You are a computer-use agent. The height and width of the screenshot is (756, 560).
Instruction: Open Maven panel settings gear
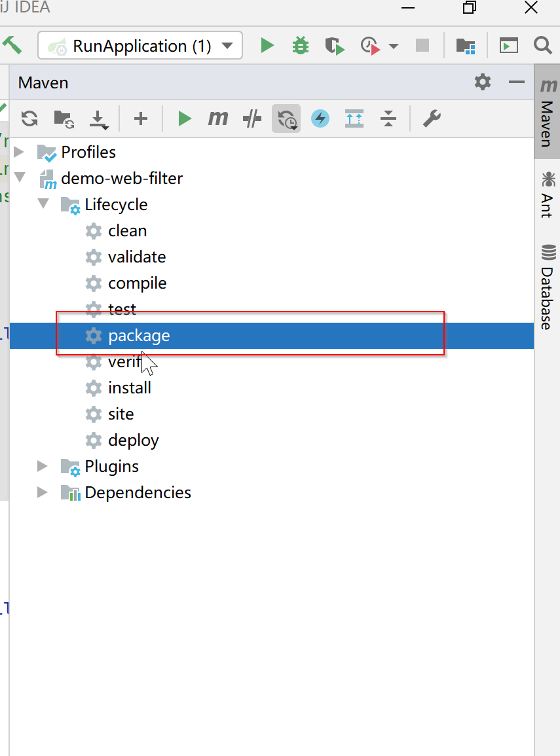[482, 82]
